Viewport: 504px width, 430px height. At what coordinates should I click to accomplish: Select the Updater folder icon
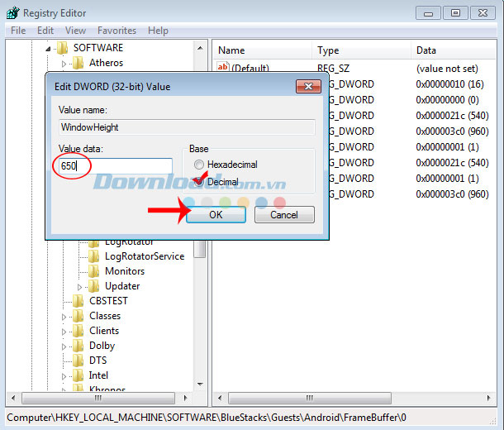point(94,286)
